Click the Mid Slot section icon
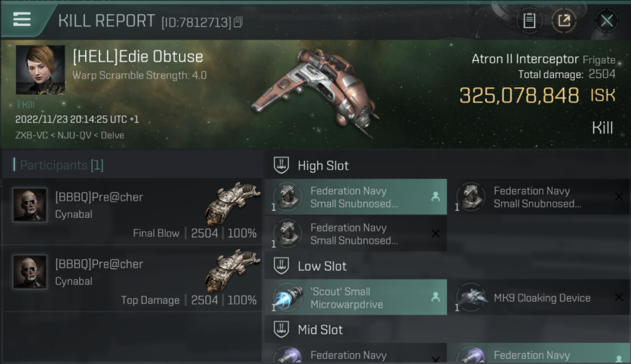This screenshot has width=631, height=364. (x=282, y=330)
